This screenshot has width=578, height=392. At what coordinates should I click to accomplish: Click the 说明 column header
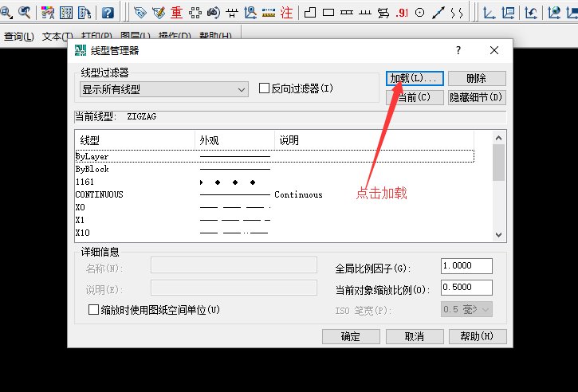374,140
